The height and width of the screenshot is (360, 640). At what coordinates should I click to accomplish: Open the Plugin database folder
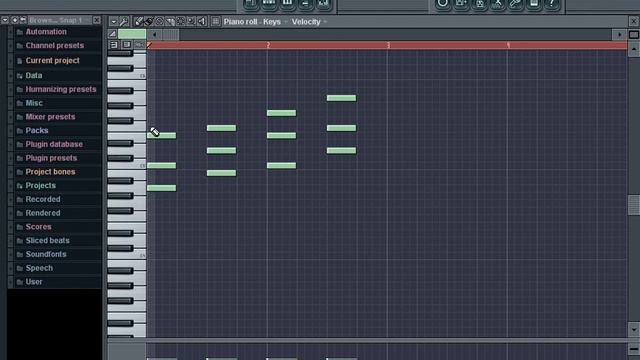(55, 144)
